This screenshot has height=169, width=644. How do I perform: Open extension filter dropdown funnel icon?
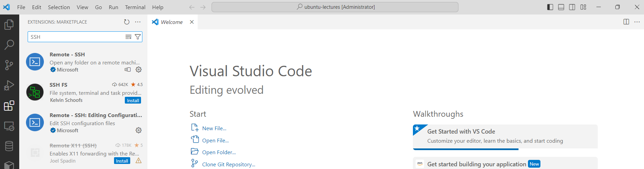click(x=138, y=37)
